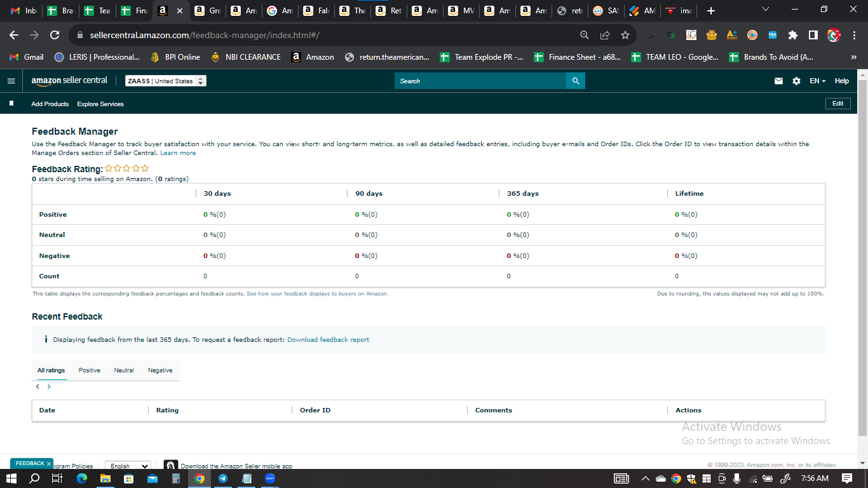Click Download feedback report link
Image resolution: width=868 pixels, height=488 pixels.
pos(328,339)
